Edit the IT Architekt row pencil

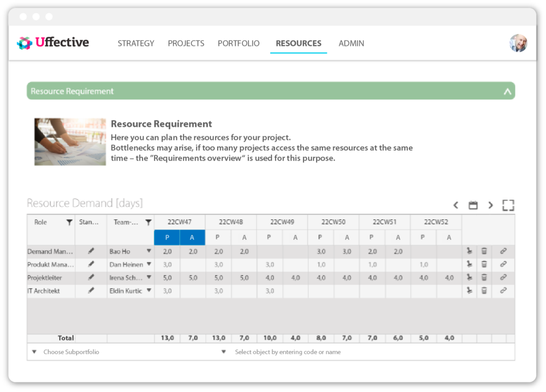[x=91, y=290]
